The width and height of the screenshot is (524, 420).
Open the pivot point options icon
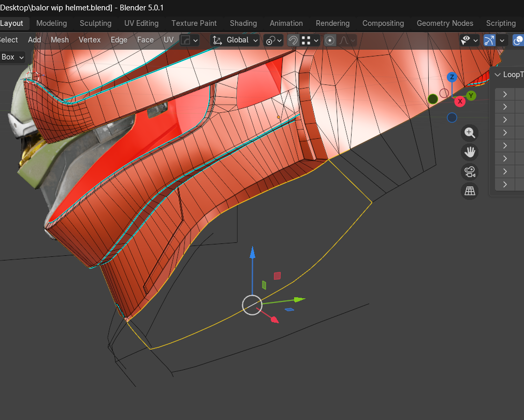tap(273, 40)
